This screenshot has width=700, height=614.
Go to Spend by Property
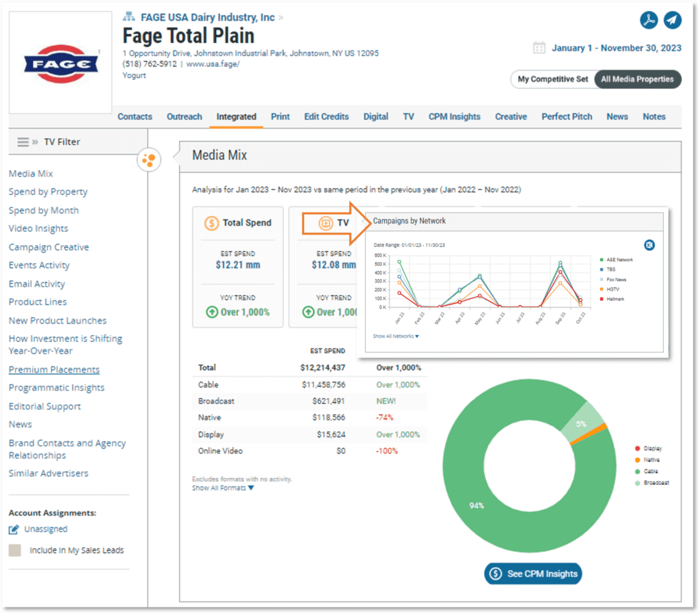pyautogui.click(x=49, y=192)
